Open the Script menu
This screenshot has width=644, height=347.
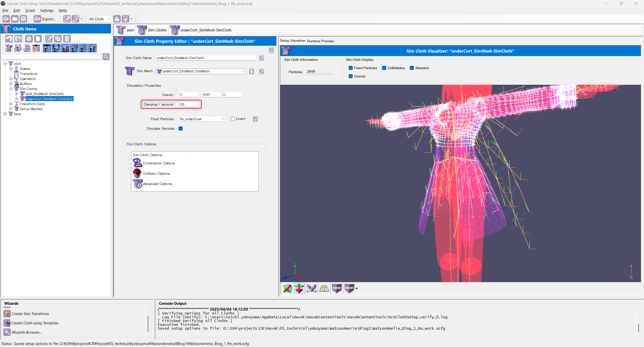point(30,11)
